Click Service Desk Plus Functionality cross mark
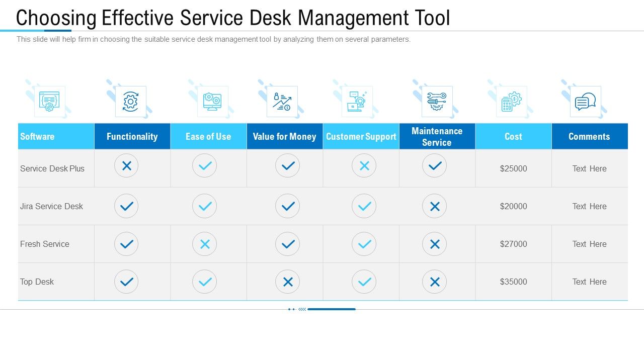The image size is (644, 362). pyautogui.click(x=126, y=165)
